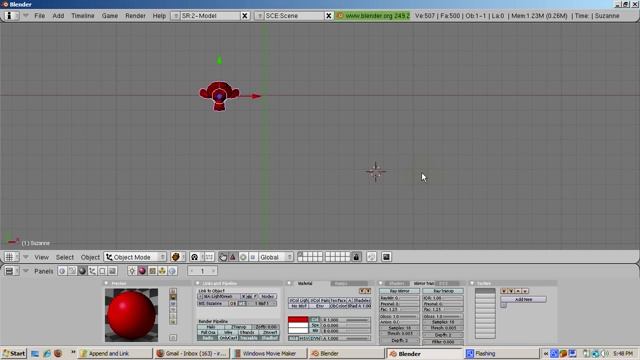Delete the SCE:Scene with its X
This screenshot has width=640, height=360.
click(329, 16)
